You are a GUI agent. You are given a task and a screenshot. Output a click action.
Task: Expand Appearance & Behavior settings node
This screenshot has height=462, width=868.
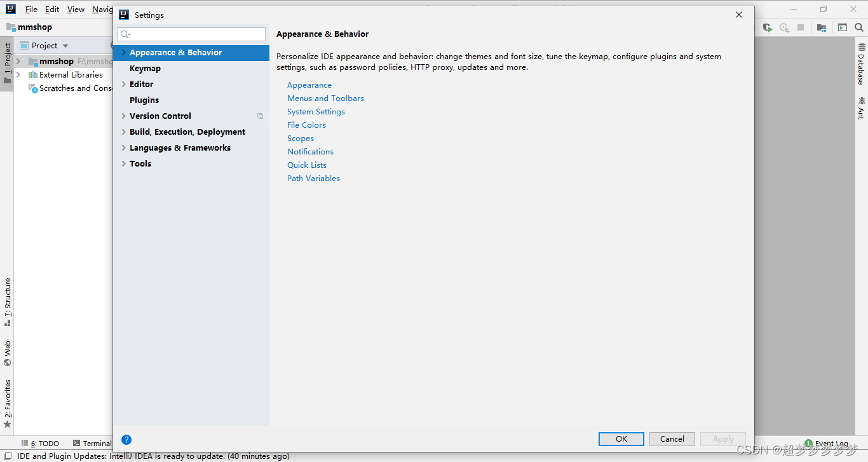[x=123, y=53]
